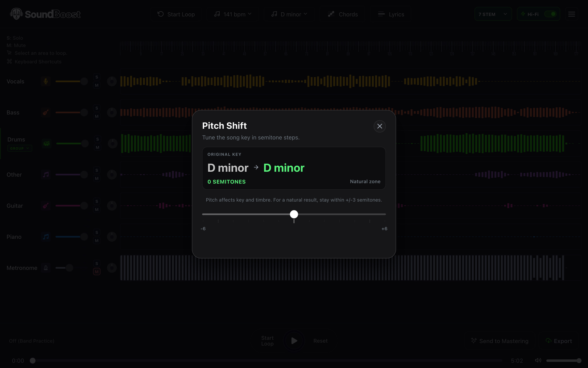588x368 pixels.
Task: Click the Metronome volume slider
Action: click(x=71, y=268)
